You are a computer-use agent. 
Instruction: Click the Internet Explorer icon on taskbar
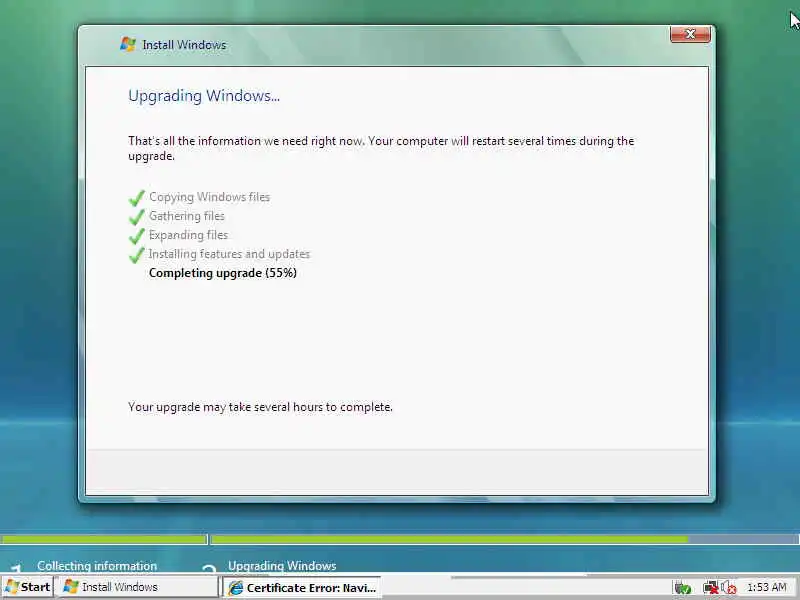tap(235, 588)
